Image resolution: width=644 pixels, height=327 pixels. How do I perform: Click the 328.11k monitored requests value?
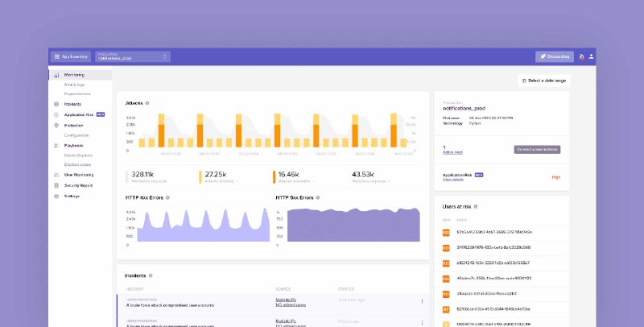[142, 175]
